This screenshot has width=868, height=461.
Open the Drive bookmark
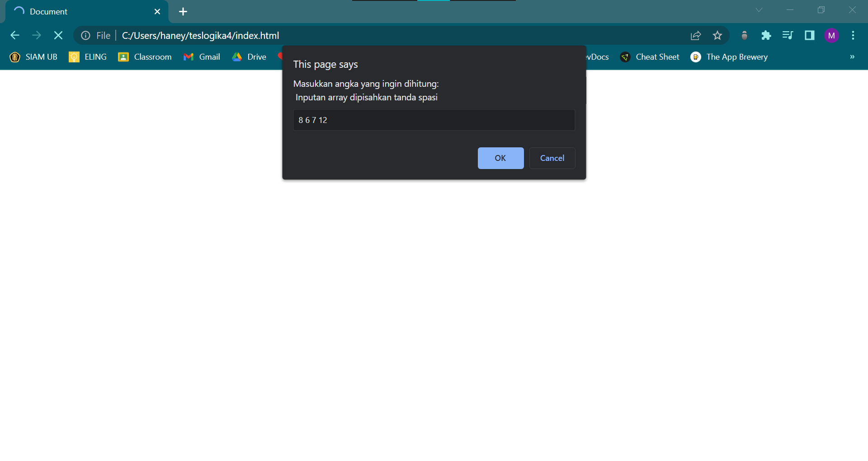(x=249, y=57)
